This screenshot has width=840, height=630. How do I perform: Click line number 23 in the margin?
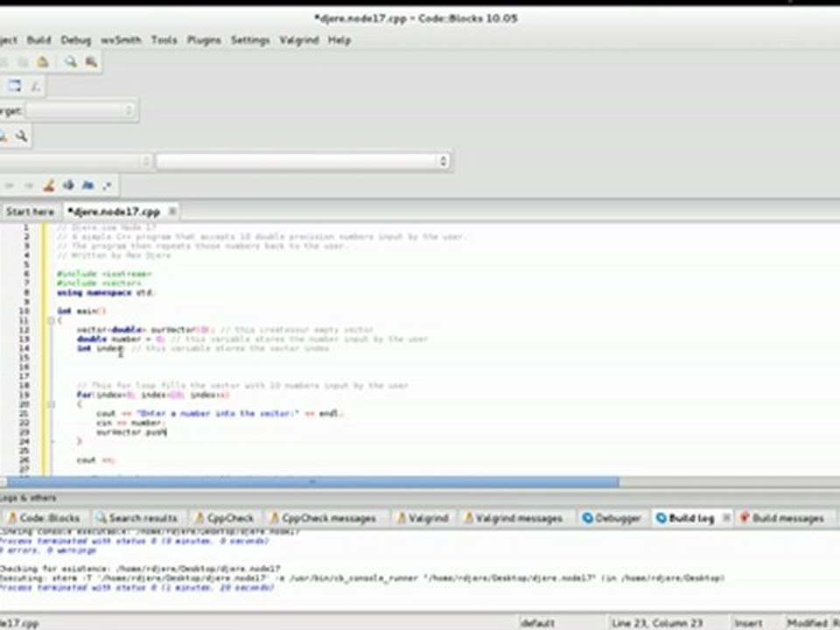(x=24, y=431)
